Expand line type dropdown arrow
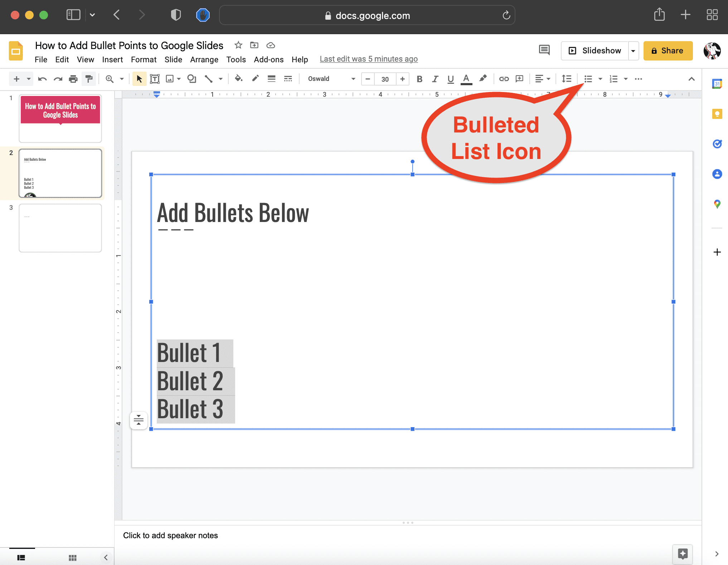This screenshot has height=565, width=728. (221, 79)
